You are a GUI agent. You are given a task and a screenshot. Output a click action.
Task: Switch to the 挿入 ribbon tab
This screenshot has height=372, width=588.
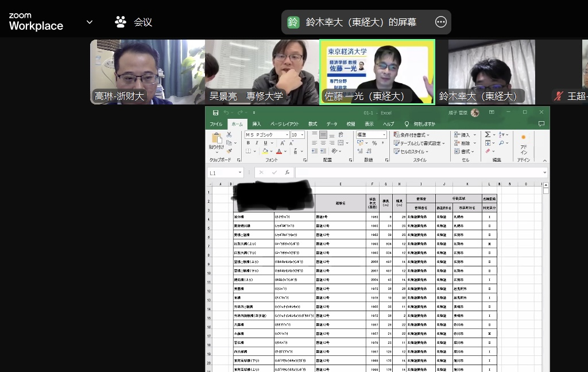click(x=256, y=124)
